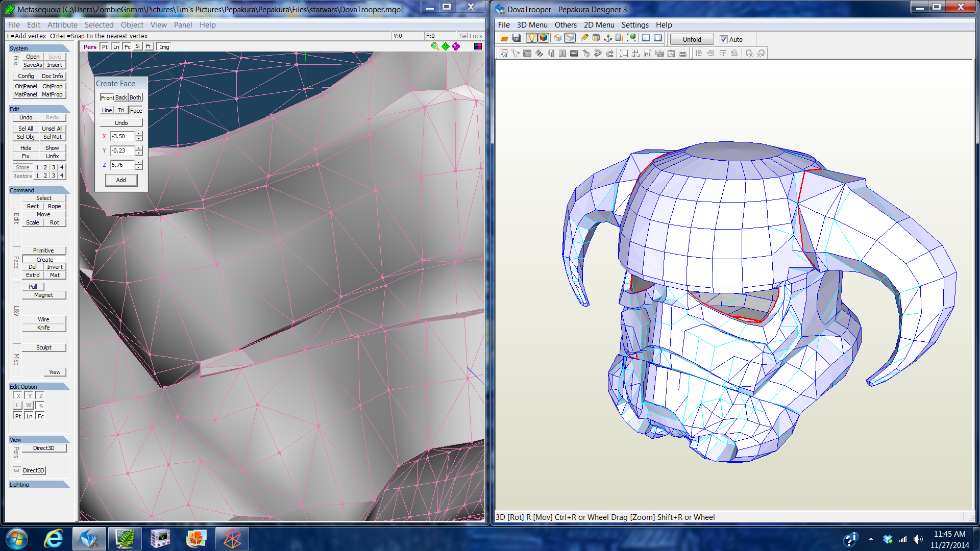Image resolution: width=980 pixels, height=551 pixels.
Task: Click the Unfold button
Action: [692, 39]
